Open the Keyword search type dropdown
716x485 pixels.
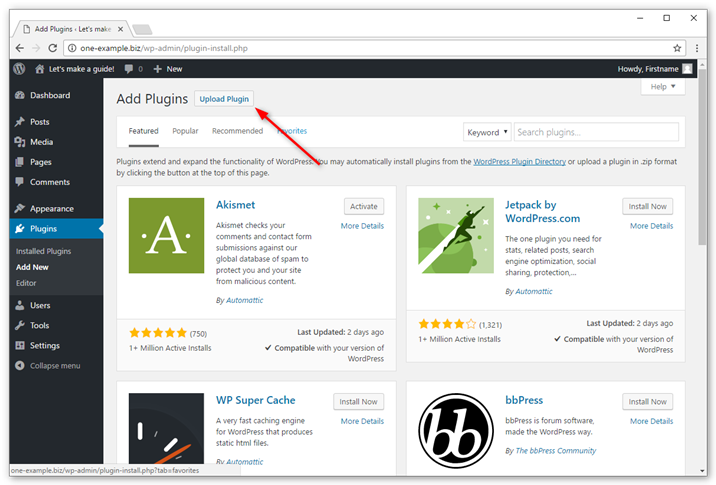tap(487, 132)
